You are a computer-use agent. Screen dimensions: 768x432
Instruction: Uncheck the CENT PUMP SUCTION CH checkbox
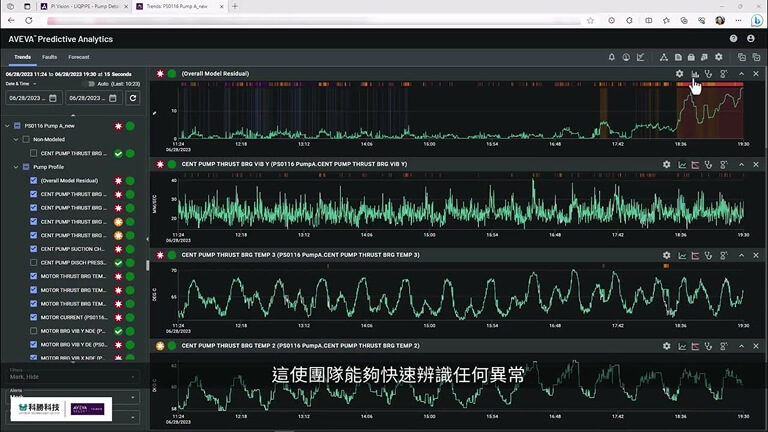tap(33, 249)
